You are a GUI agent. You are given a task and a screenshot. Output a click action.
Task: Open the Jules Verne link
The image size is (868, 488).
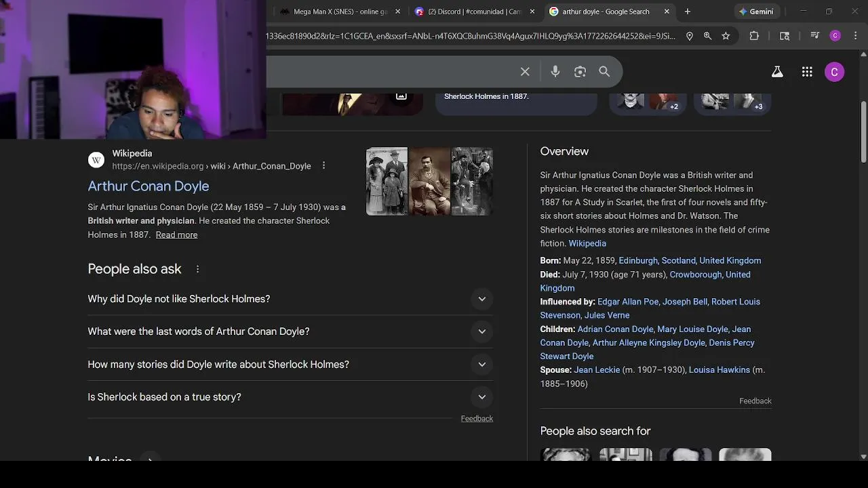pyautogui.click(x=607, y=315)
